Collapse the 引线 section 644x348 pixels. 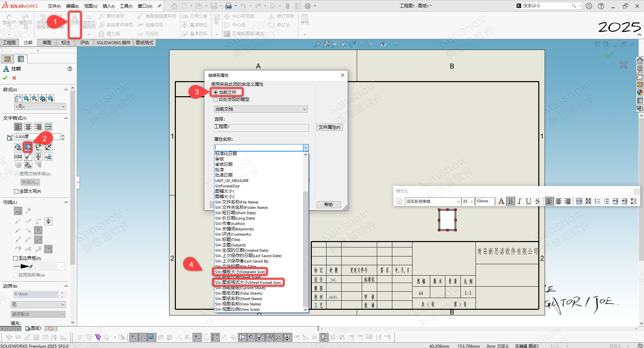[66, 202]
